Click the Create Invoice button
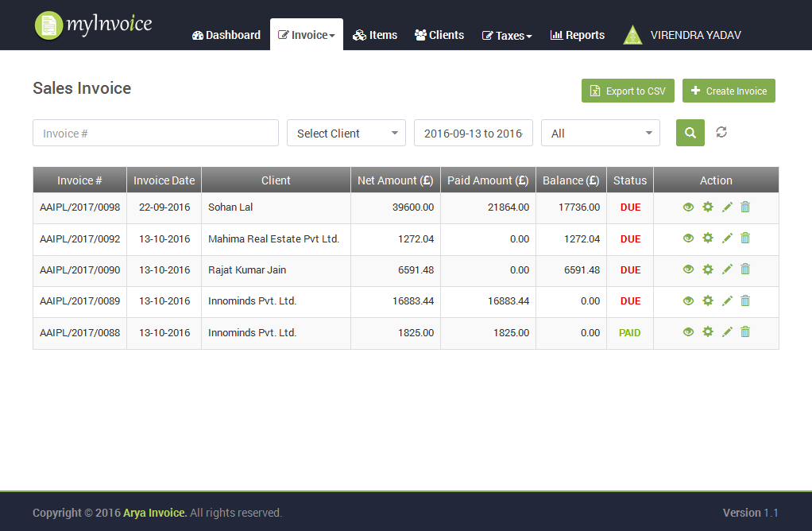Image resolution: width=812 pixels, height=531 pixels. (729, 91)
